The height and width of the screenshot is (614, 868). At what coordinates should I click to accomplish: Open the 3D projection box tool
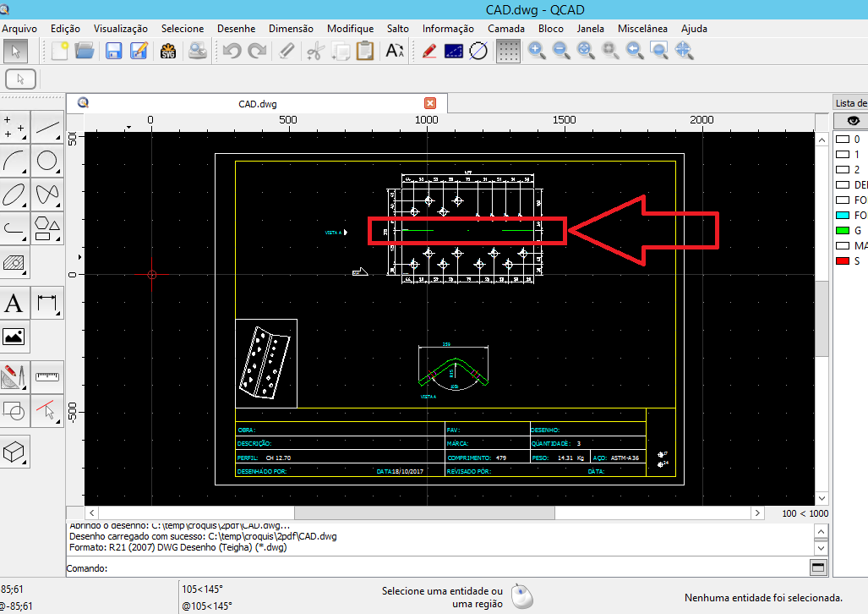(15, 452)
